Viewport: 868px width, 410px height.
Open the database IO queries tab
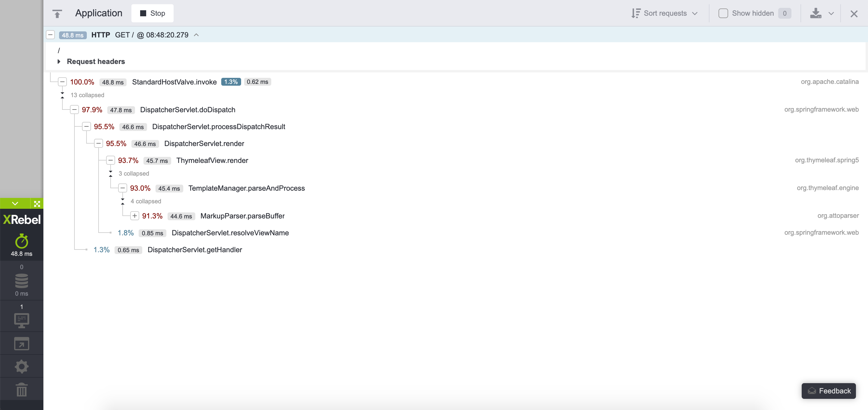click(22, 281)
